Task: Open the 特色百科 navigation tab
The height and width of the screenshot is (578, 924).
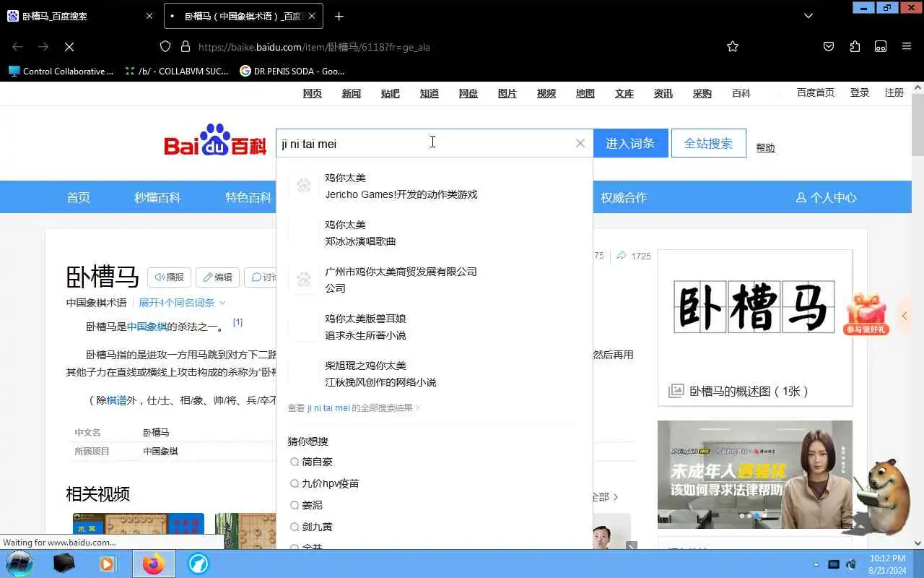Action: (x=248, y=197)
